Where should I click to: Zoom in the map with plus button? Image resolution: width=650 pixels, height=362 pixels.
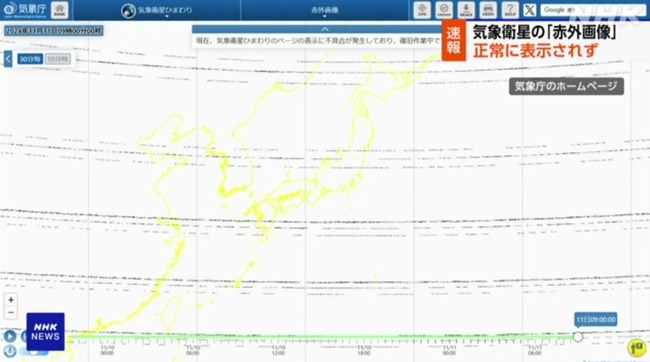point(11,300)
